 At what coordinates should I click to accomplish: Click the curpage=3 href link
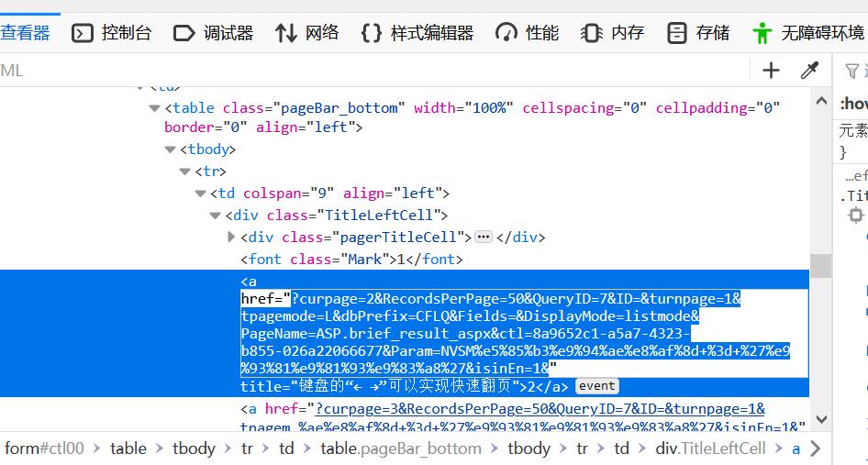pos(540,409)
